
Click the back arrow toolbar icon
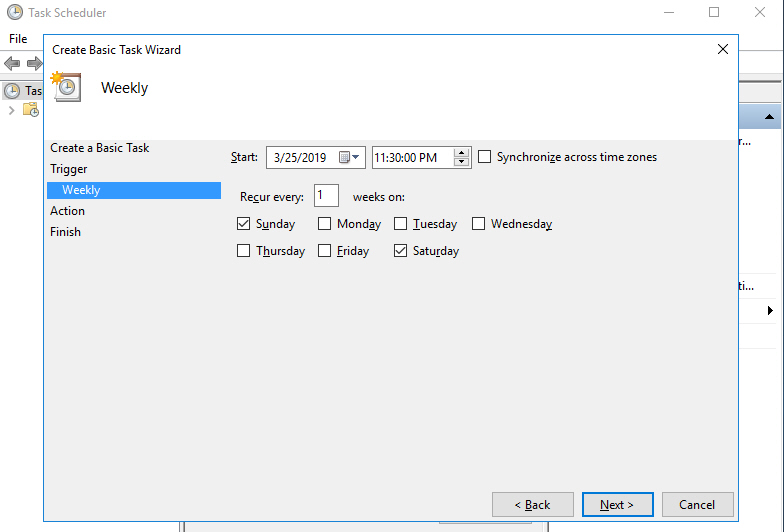[12, 64]
